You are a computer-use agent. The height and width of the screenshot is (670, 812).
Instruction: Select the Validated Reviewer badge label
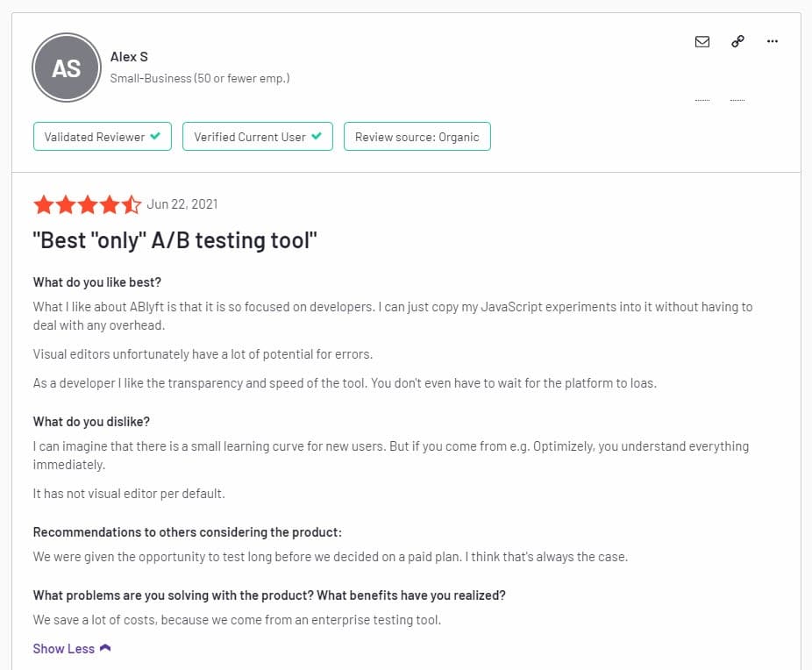click(94, 137)
